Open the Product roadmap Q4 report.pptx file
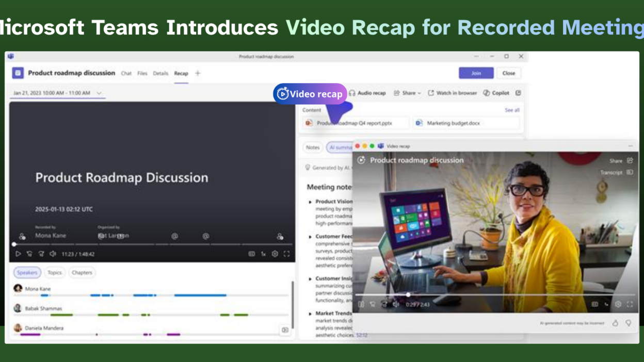 (x=356, y=123)
